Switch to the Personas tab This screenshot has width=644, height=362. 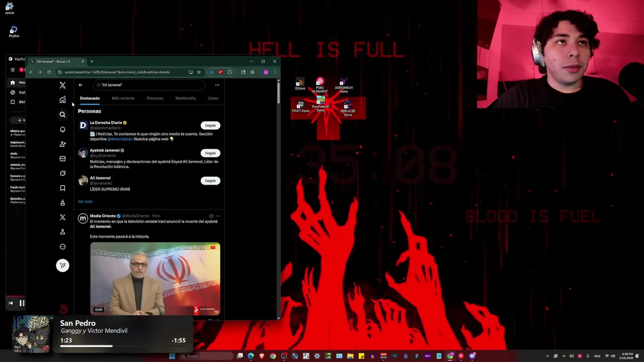[x=155, y=98]
